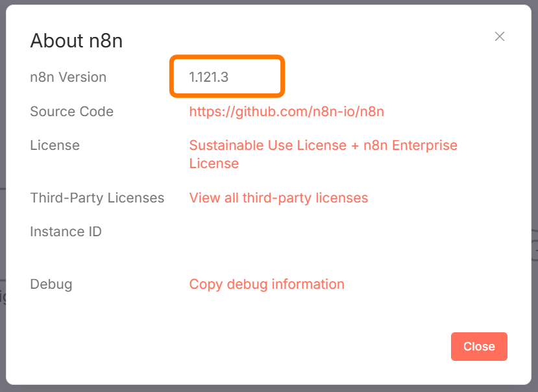View all third-party licenses

coord(278,198)
